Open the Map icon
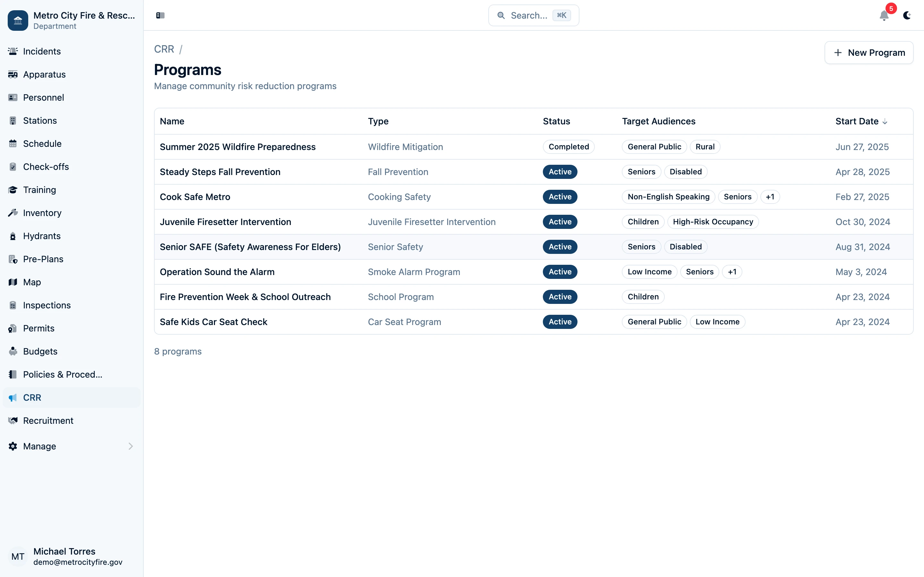The width and height of the screenshot is (924, 577). (13, 282)
